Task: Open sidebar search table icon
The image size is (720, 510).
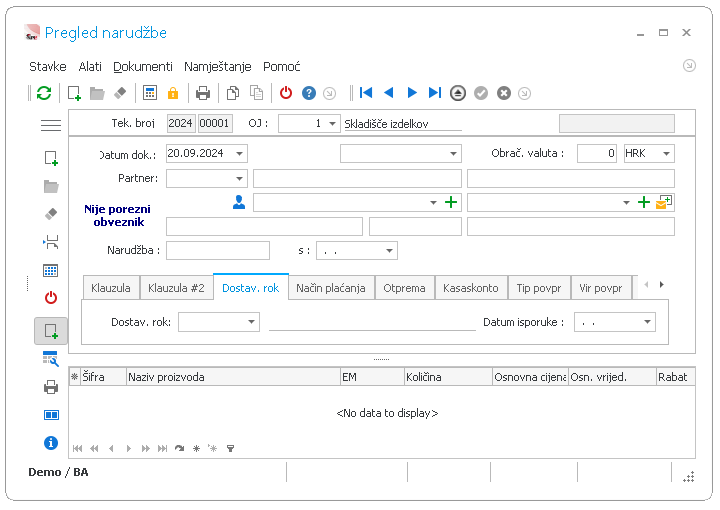Action: tap(51, 359)
